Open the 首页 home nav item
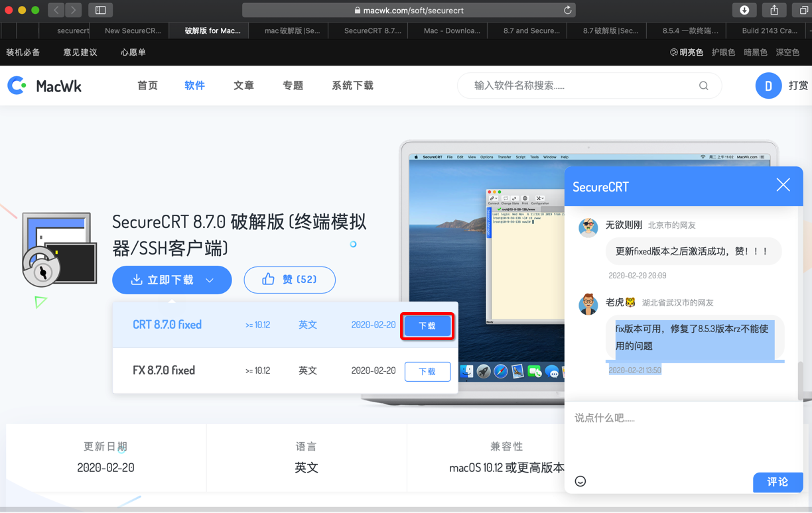This screenshot has width=812, height=513. coord(147,85)
